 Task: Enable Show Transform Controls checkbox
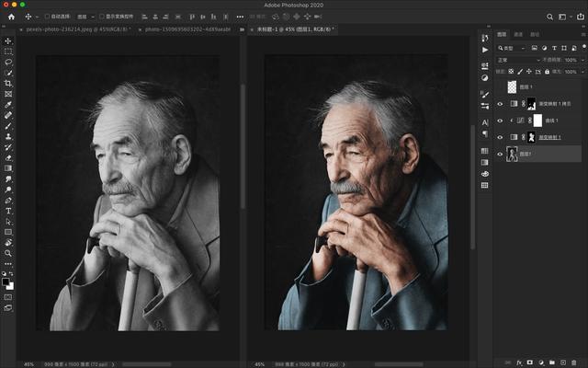click(x=102, y=17)
